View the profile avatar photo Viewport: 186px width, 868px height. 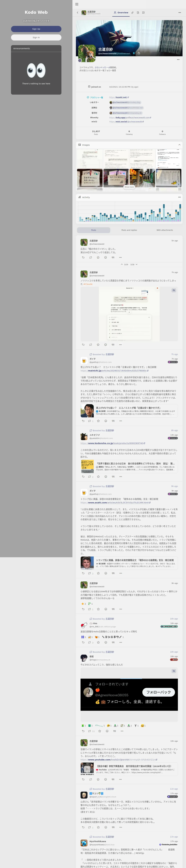tap(87, 53)
